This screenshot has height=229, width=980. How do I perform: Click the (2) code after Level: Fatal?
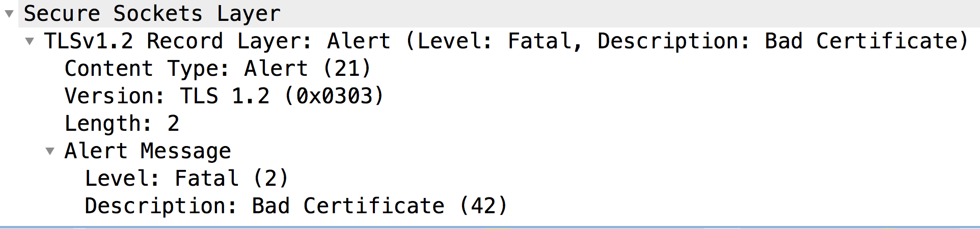pyautogui.click(x=270, y=179)
